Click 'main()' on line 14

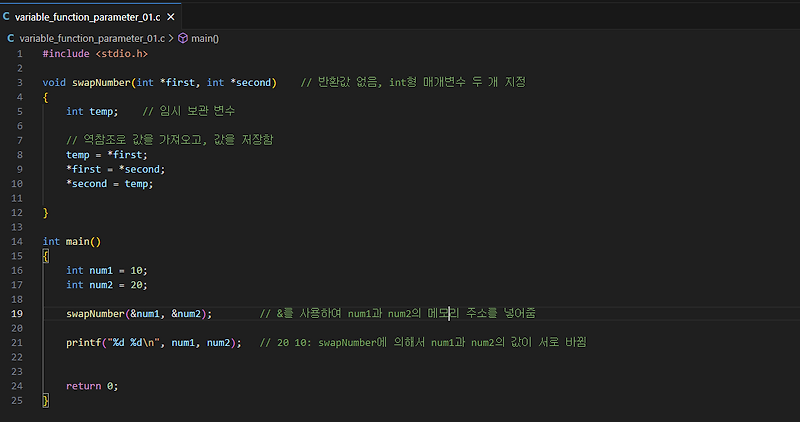coord(84,241)
